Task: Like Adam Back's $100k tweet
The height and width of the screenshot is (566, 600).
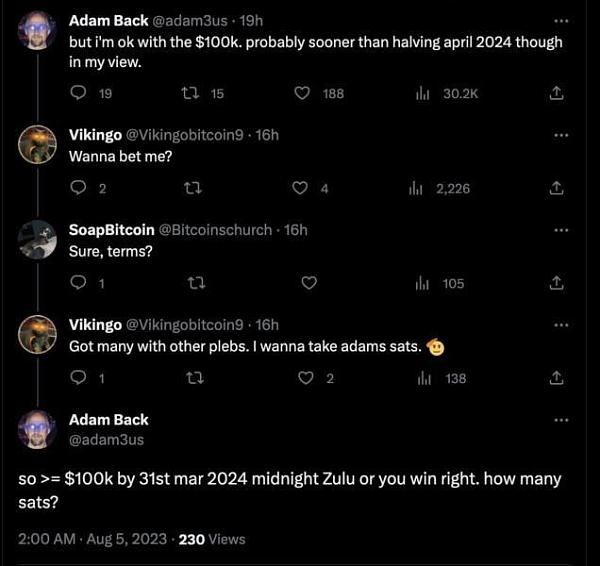Action: tap(303, 93)
